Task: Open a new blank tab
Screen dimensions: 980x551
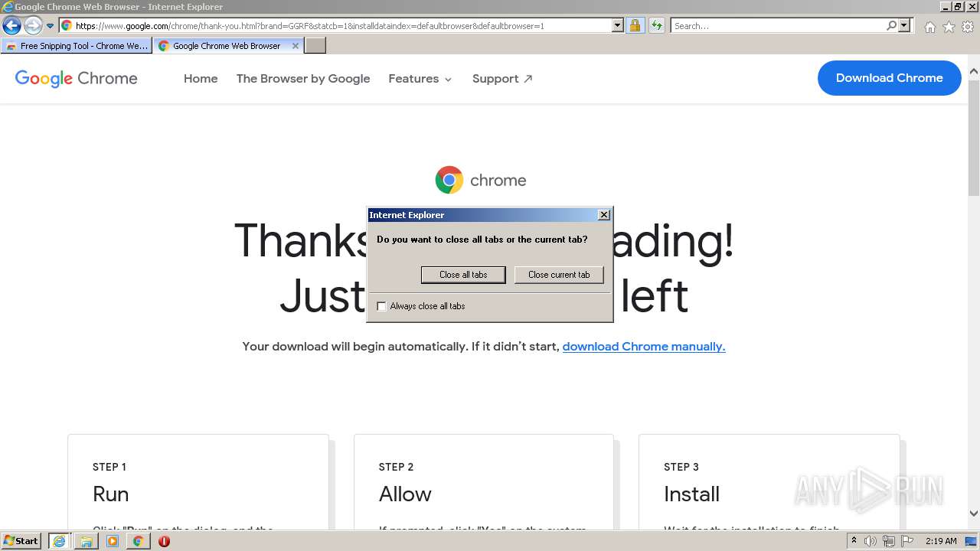Action: point(315,46)
